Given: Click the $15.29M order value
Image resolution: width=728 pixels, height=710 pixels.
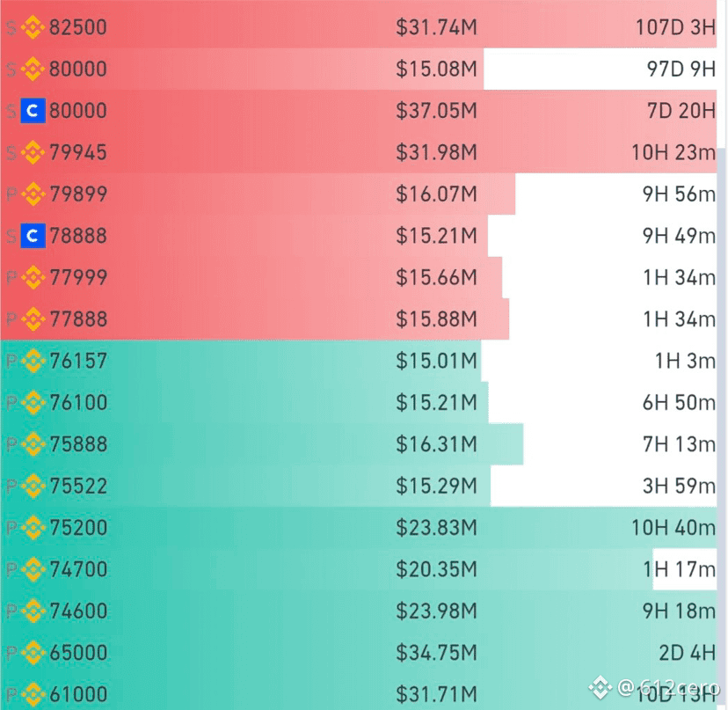Looking at the screenshot, I should 436,487.
